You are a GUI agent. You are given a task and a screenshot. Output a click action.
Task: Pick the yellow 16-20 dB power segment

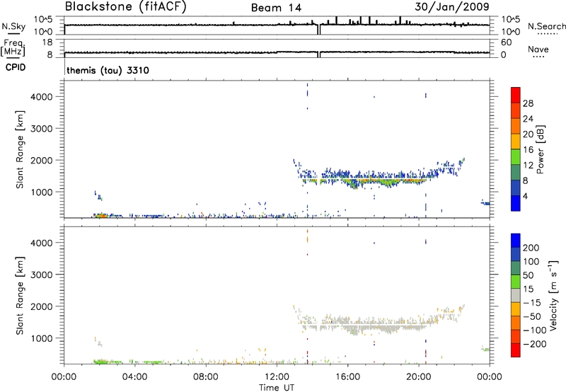516,142
